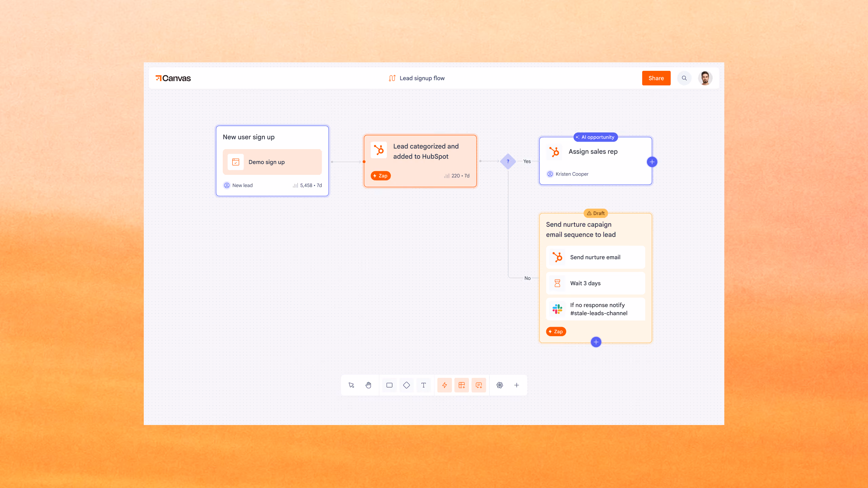Viewport: 868px width, 488px height.
Task: Open the user profile avatar
Action: tap(705, 78)
